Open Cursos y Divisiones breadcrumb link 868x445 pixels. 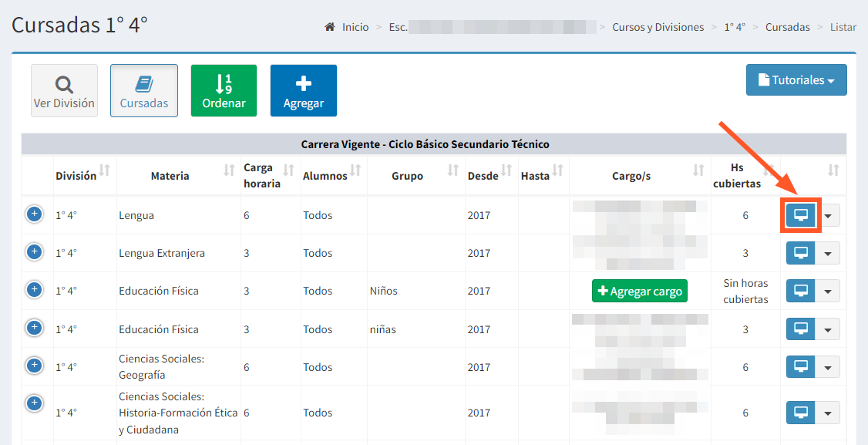pyautogui.click(x=658, y=27)
